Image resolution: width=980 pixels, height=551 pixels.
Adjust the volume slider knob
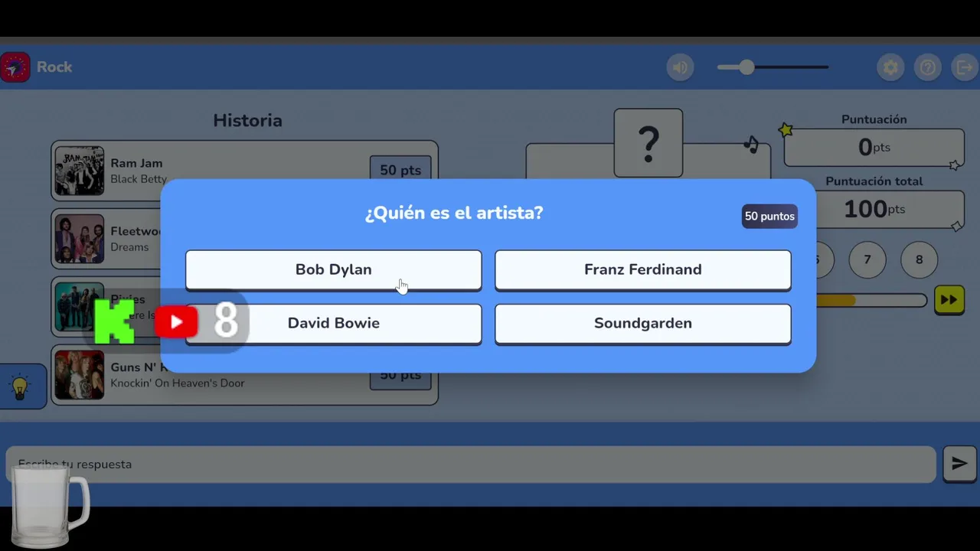click(x=746, y=67)
